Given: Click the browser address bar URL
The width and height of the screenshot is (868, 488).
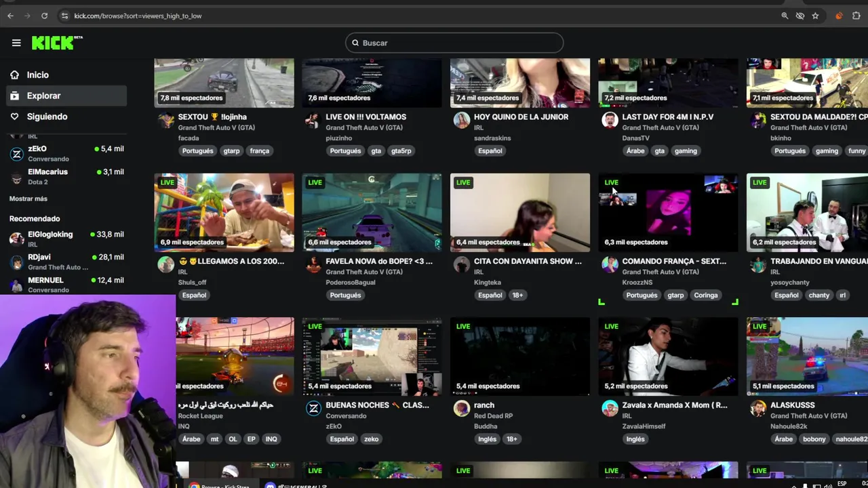Looking at the screenshot, I should click(x=138, y=16).
